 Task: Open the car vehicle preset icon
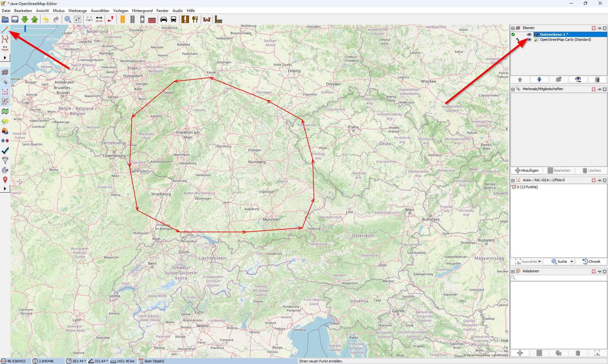pos(164,20)
